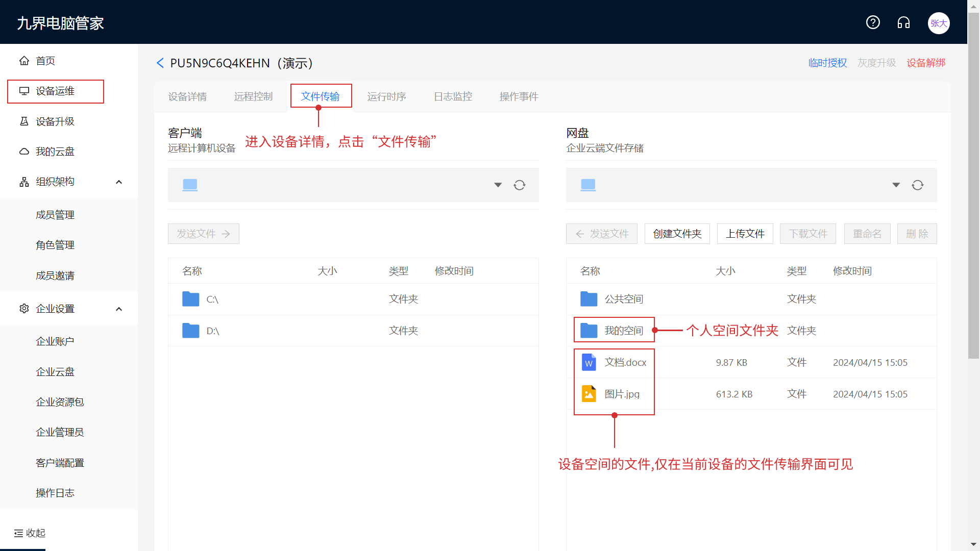The height and width of the screenshot is (551, 980).
Task: Open the 日志监控 tab
Action: (453, 96)
